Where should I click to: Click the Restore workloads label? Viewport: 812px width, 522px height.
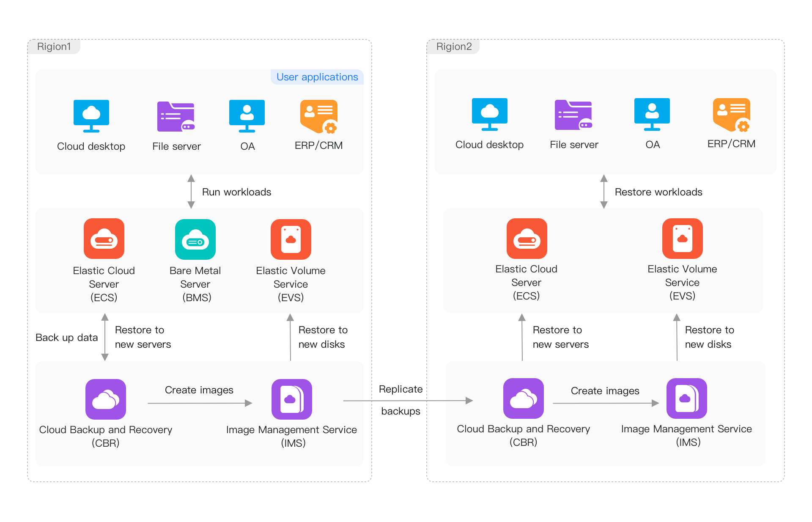point(658,192)
